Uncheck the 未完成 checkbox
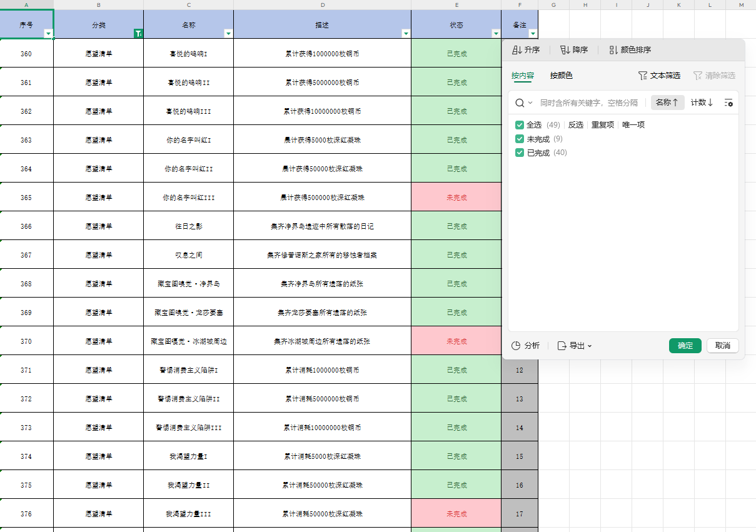The width and height of the screenshot is (756, 532). [x=520, y=139]
